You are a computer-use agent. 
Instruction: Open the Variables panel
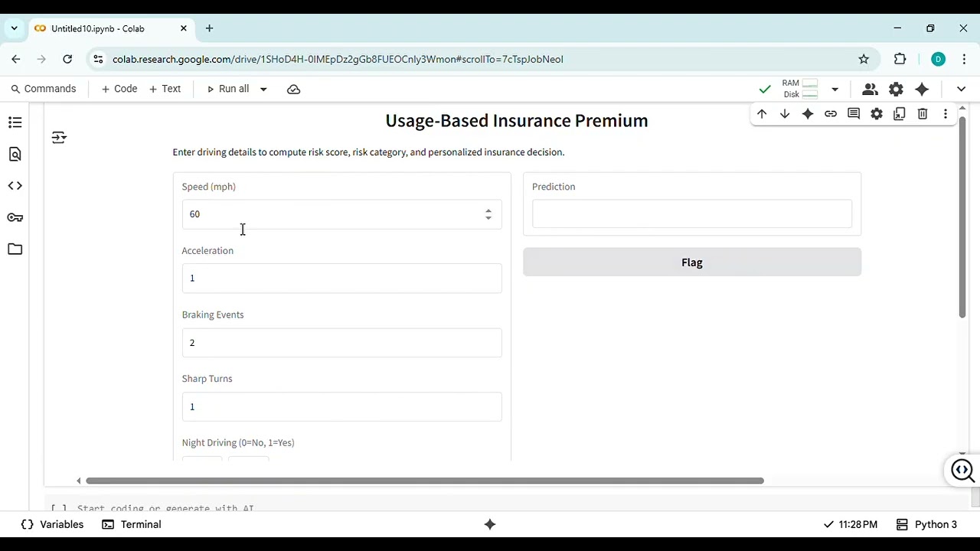point(52,524)
